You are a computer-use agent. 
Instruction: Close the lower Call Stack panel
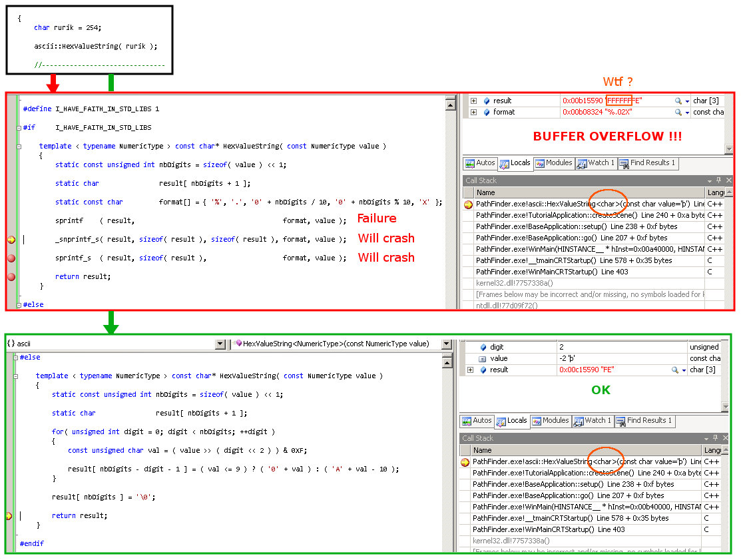726,438
